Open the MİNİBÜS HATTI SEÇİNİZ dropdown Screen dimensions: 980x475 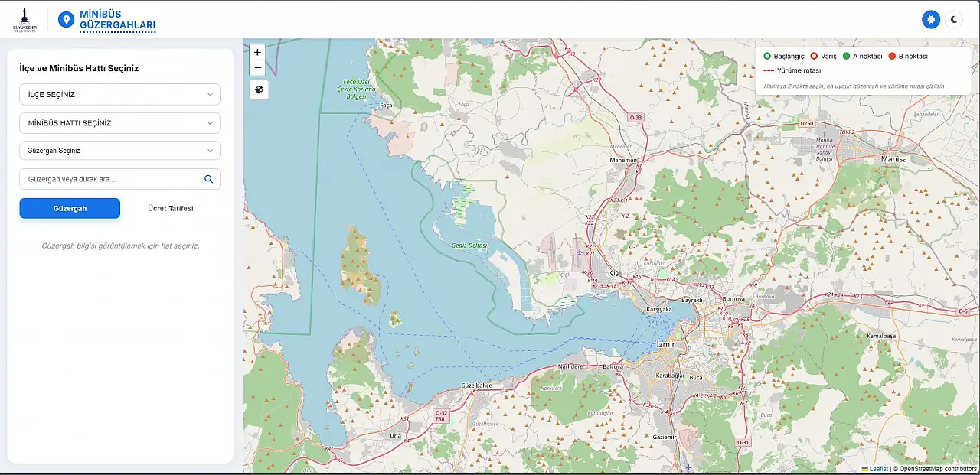(120, 123)
